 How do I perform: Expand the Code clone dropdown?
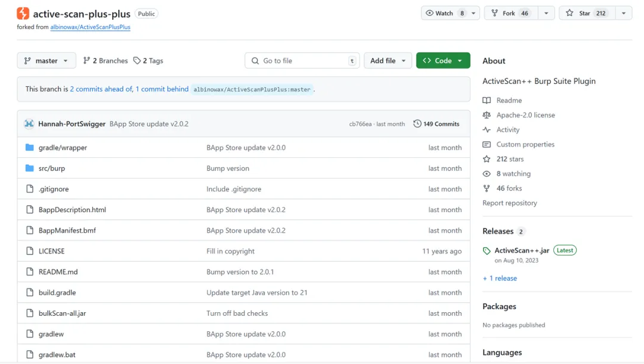click(x=443, y=61)
